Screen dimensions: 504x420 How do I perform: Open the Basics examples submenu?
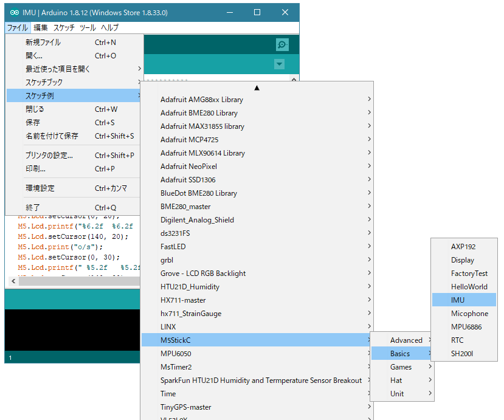pyautogui.click(x=402, y=354)
